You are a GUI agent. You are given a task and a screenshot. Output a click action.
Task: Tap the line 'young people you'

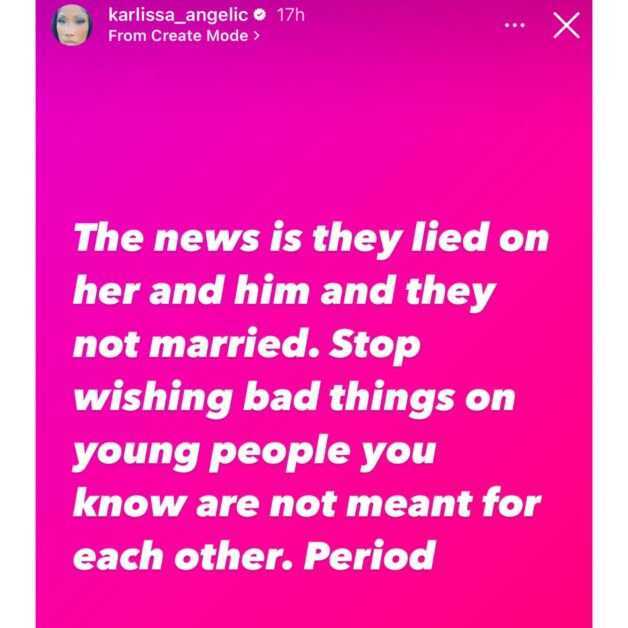[254, 452]
